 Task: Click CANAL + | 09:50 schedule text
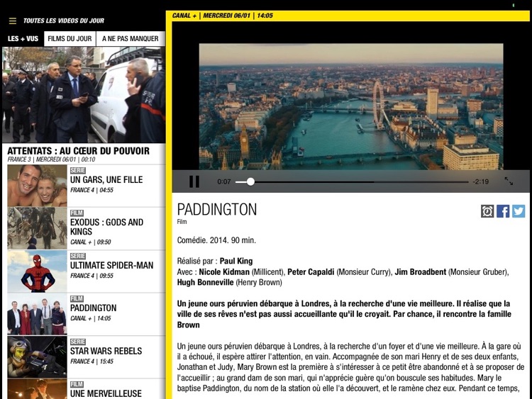click(x=91, y=242)
